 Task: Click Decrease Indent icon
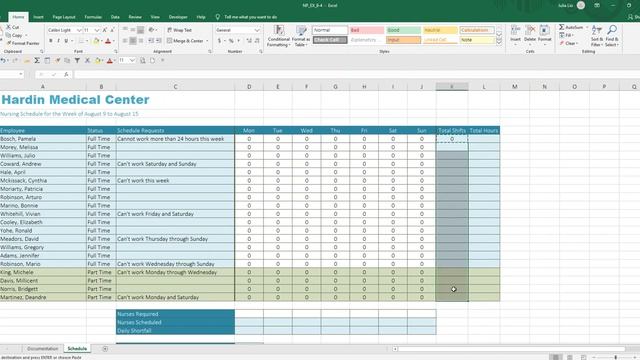(151, 41)
